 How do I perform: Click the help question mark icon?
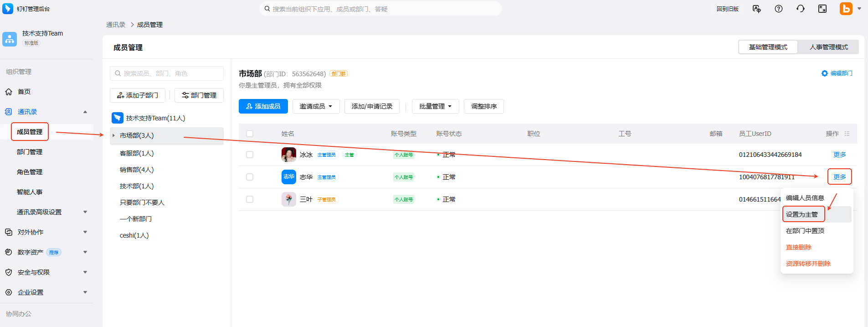(779, 9)
